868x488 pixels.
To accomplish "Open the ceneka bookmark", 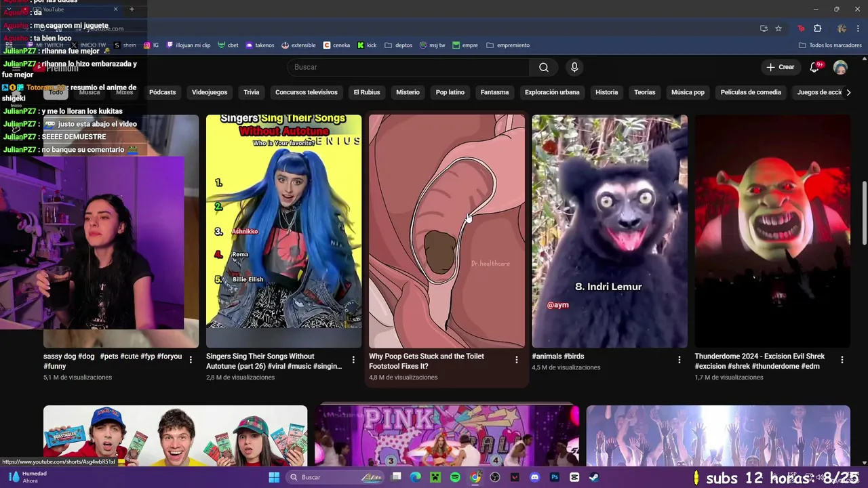I will 337,45.
